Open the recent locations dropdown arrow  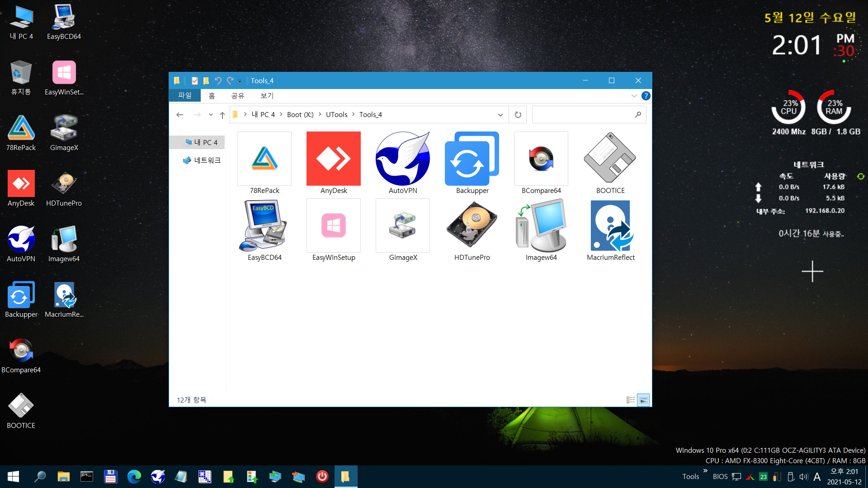211,115
